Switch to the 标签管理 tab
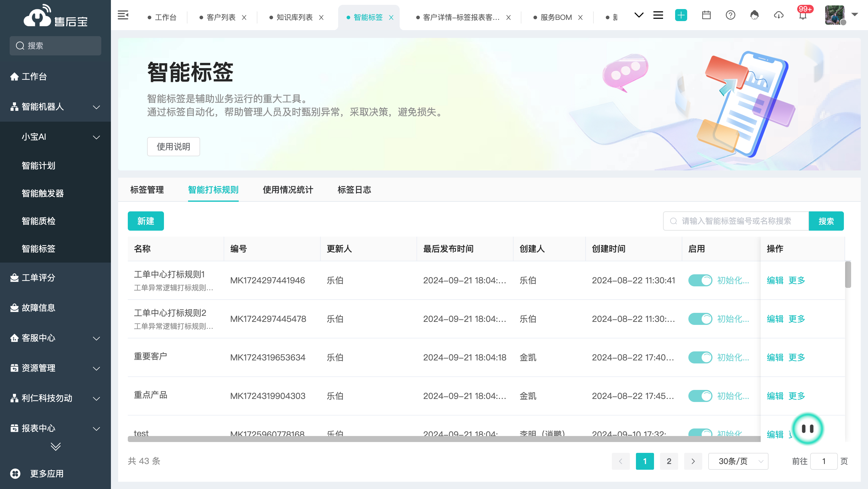The image size is (868, 489). click(x=147, y=189)
